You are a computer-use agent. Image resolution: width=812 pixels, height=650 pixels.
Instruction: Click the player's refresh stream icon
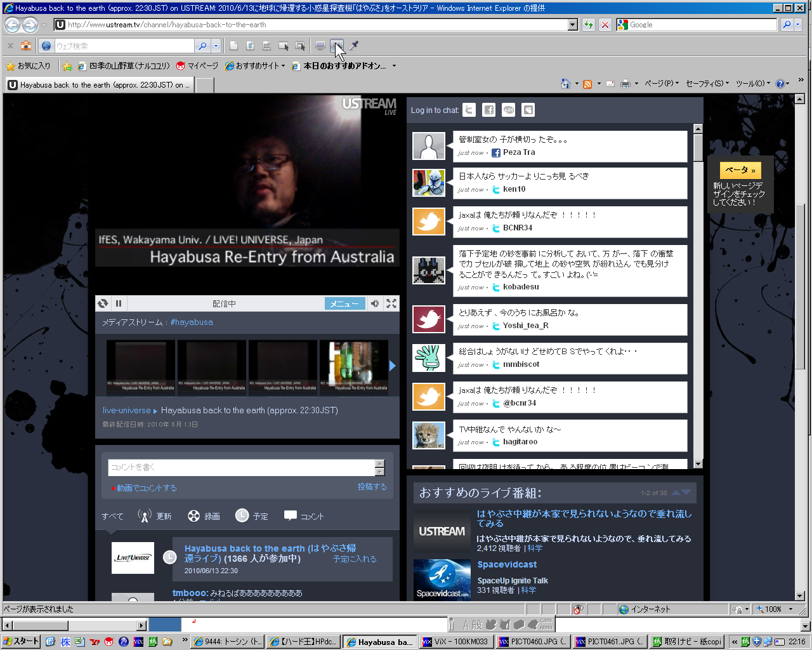point(103,303)
